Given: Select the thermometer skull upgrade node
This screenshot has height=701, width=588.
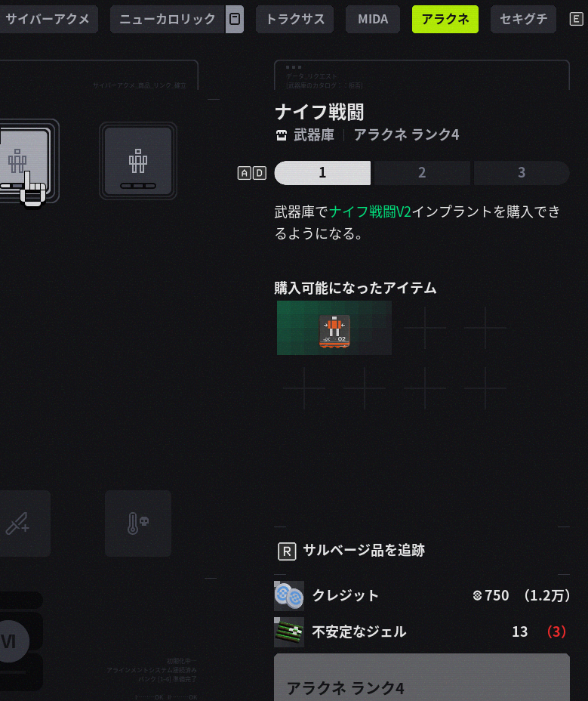Looking at the screenshot, I should point(138,523).
